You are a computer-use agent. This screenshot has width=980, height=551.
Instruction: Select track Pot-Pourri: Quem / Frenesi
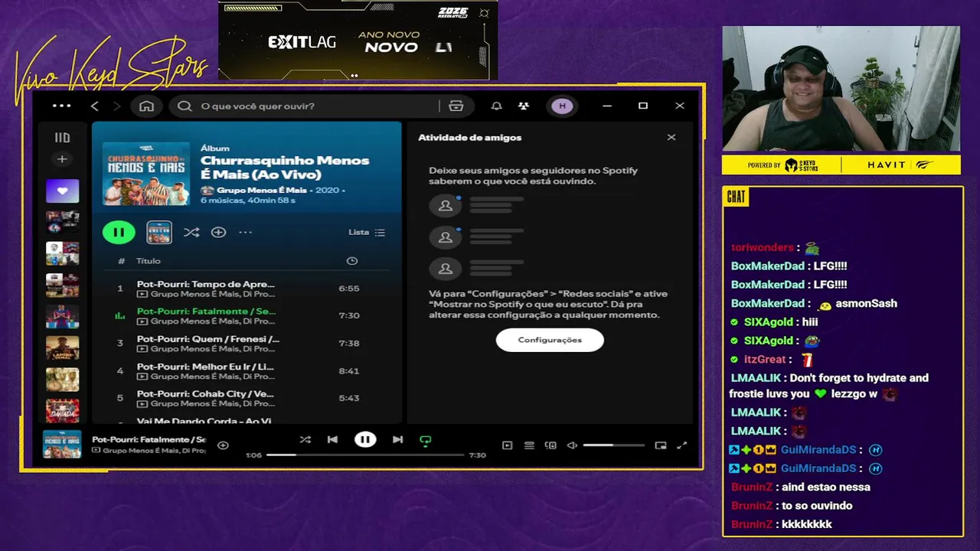click(x=247, y=343)
